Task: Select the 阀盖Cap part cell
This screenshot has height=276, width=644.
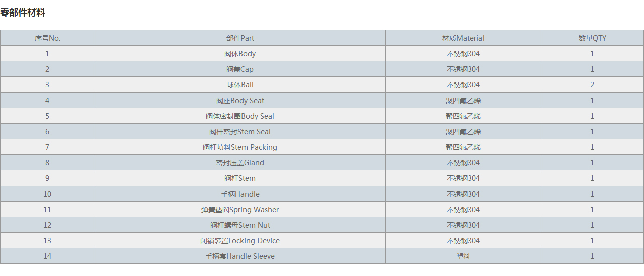Action: click(240, 69)
